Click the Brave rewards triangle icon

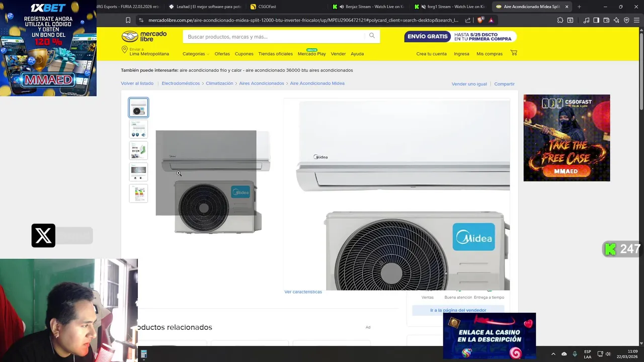pos(491,20)
